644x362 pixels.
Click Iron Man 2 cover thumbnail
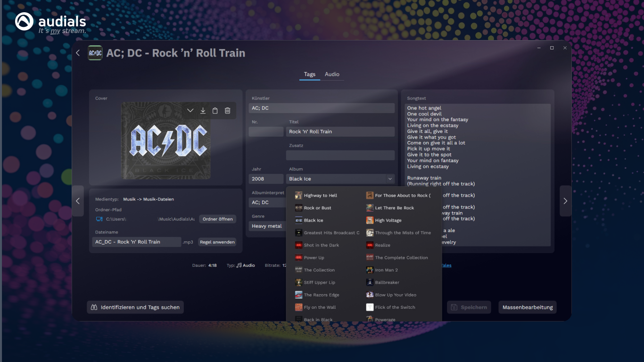click(x=370, y=270)
